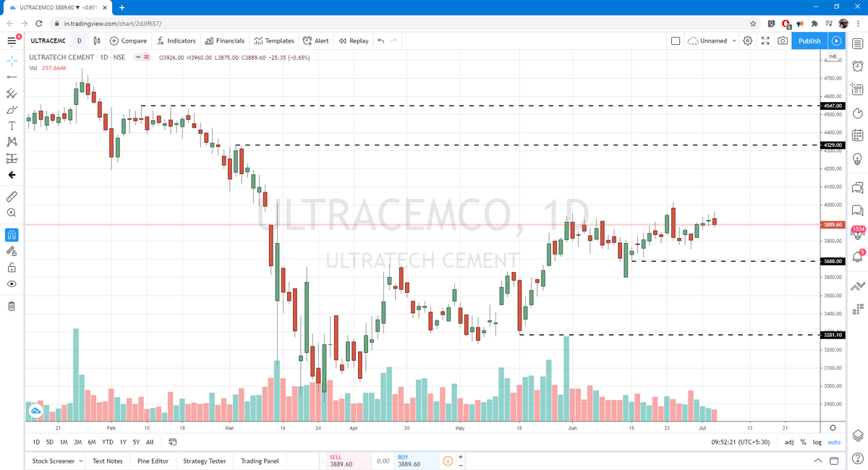Start bar Replay mode
This screenshot has height=470, width=868.
(354, 40)
